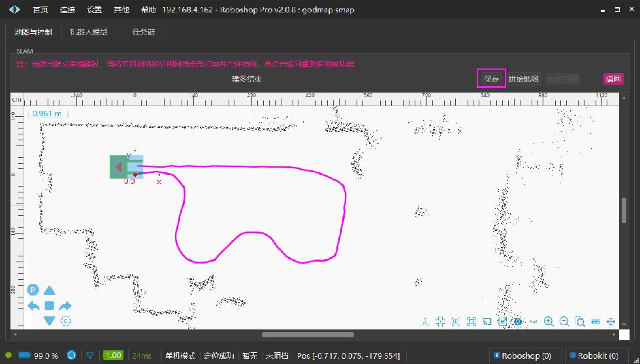The width and height of the screenshot is (640, 364).
Task: Click the turn-left arrow control
Action: [34, 306]
